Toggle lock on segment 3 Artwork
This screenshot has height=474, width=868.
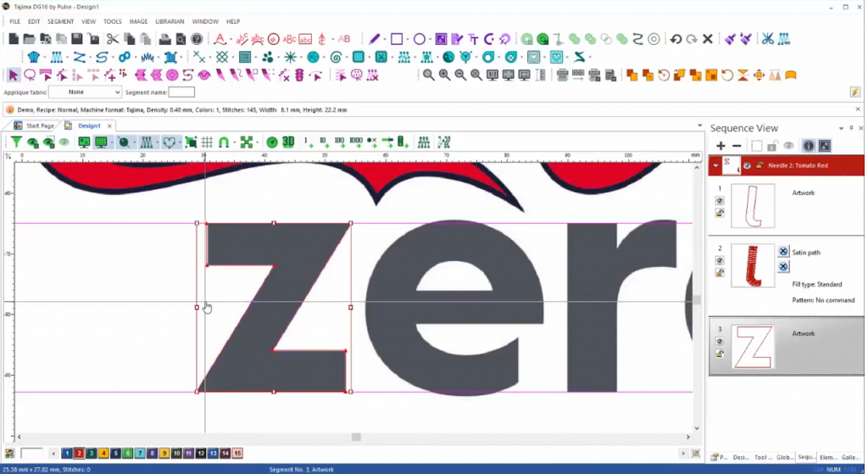[719, 354]
